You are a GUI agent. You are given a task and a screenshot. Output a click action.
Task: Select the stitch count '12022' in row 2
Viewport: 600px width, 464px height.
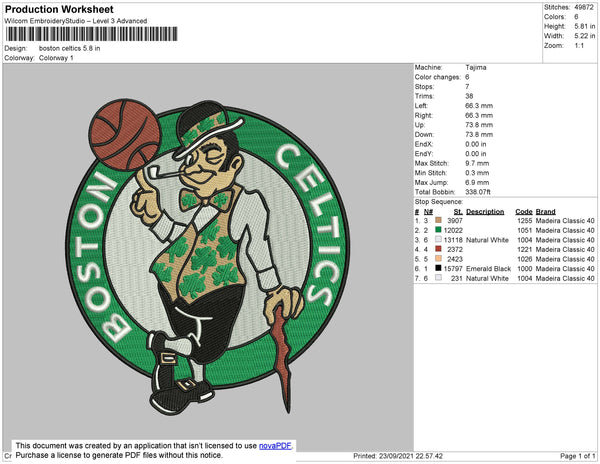[453, 230]
